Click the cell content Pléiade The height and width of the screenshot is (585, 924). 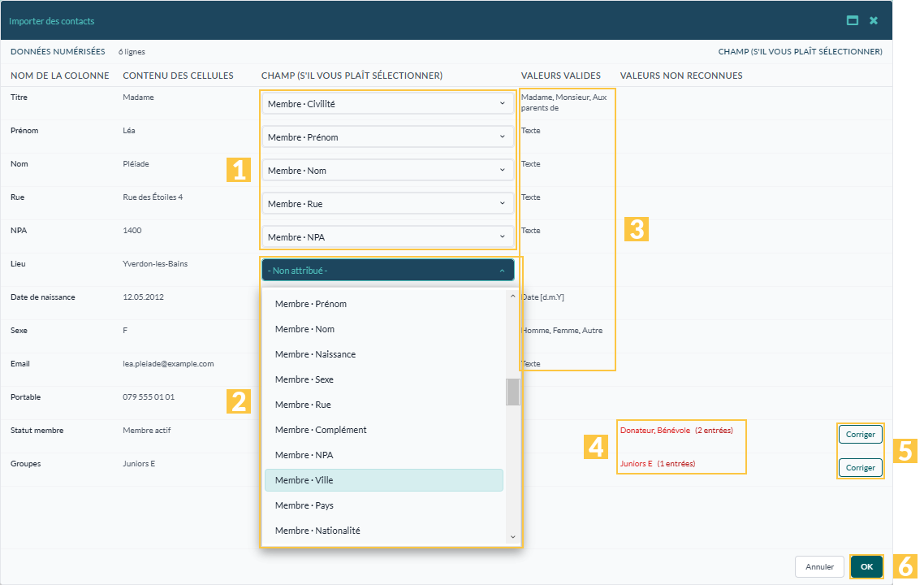tap(136, 164)
